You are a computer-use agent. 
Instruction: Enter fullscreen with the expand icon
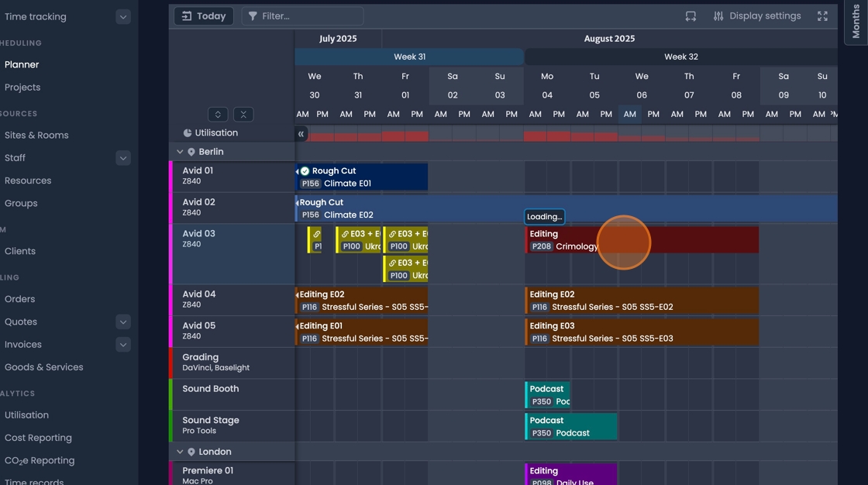[x=822, y=16]
